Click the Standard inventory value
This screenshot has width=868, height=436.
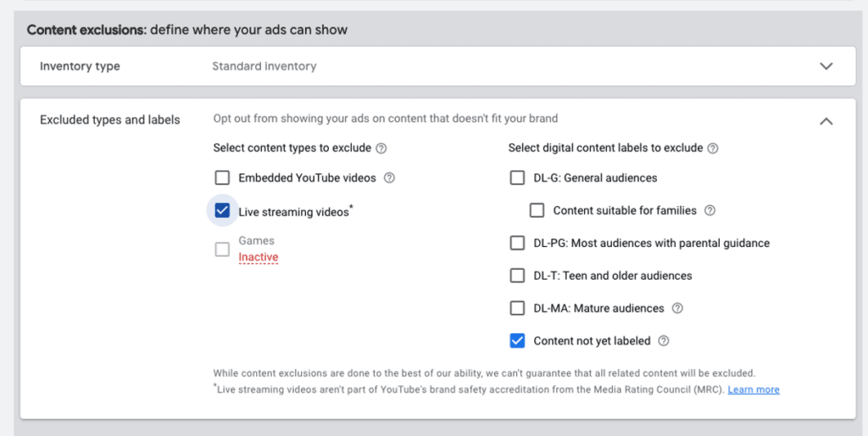264,66
